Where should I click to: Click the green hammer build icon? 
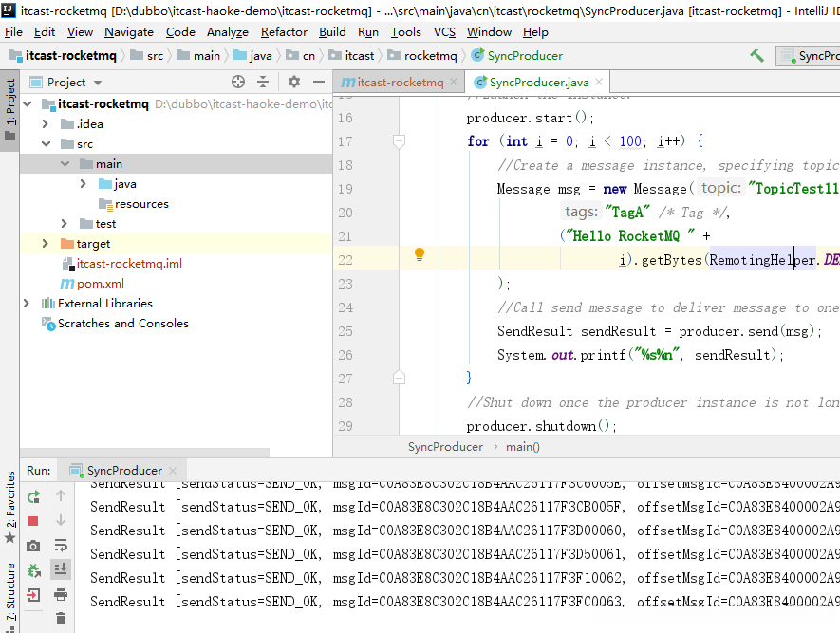coord(756,56)
